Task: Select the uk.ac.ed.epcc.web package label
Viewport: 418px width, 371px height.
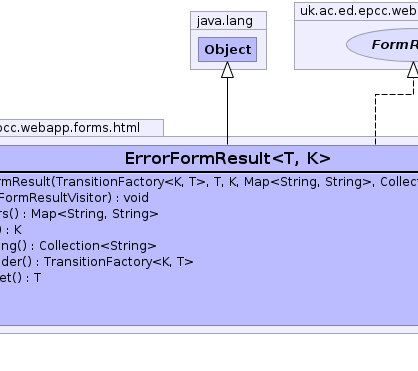Action: tap(358, 11)
